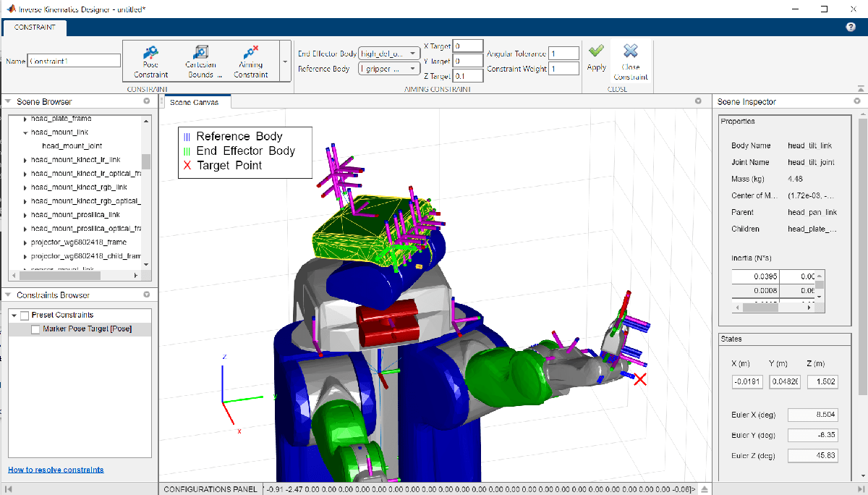
Task: Expand the constraint gallery dropdown arrow
Action: tap(285, 62)
